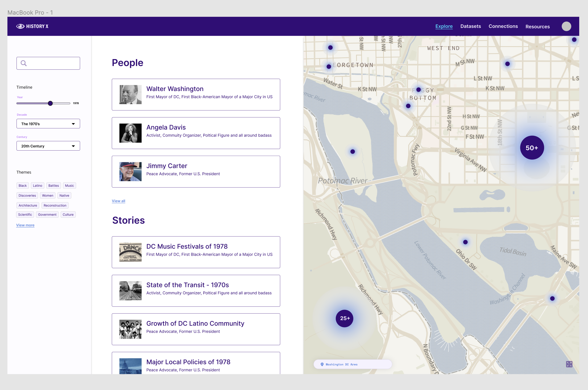
Task: Click View all under People
Action: click(x=118, y=201)
